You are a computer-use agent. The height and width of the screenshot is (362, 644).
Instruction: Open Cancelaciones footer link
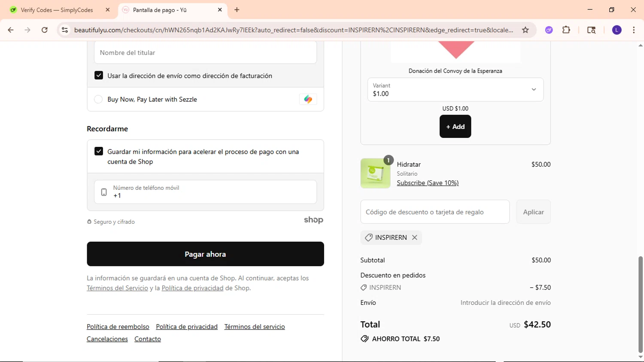pos(107,339)
